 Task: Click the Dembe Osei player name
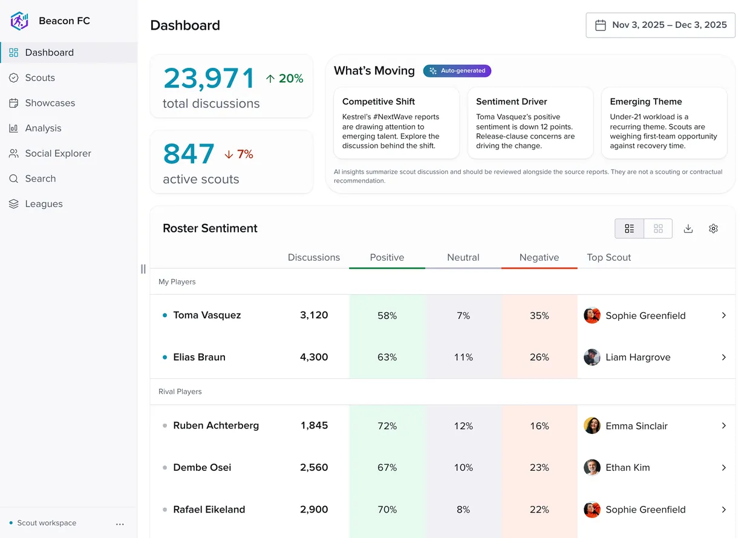click(202, 467)
